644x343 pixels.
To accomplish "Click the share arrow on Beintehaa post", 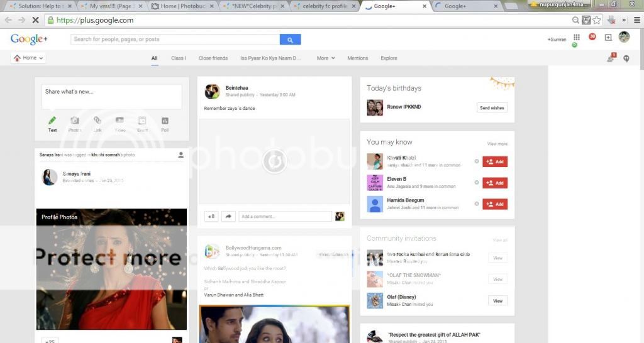I will coord(229,217).
